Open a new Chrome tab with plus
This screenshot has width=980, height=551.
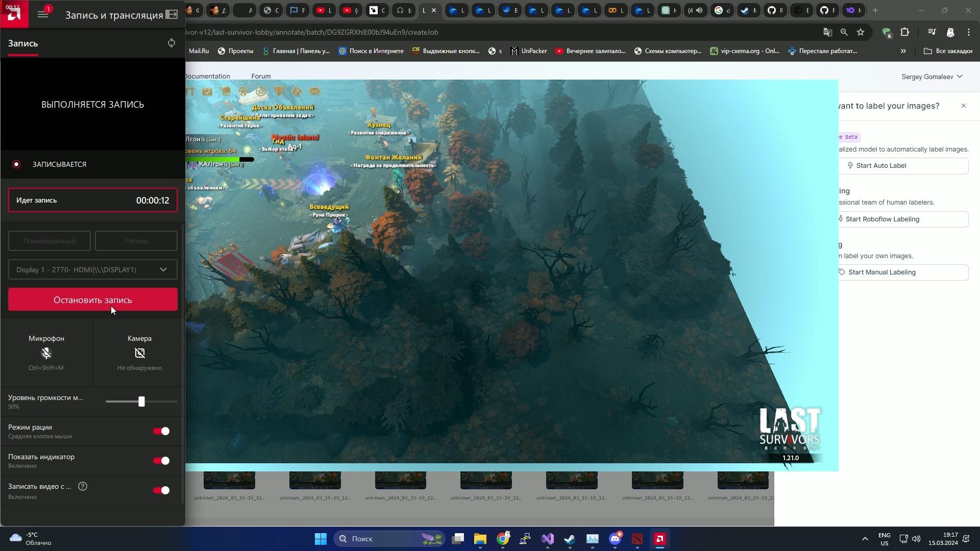pos(875,10)
